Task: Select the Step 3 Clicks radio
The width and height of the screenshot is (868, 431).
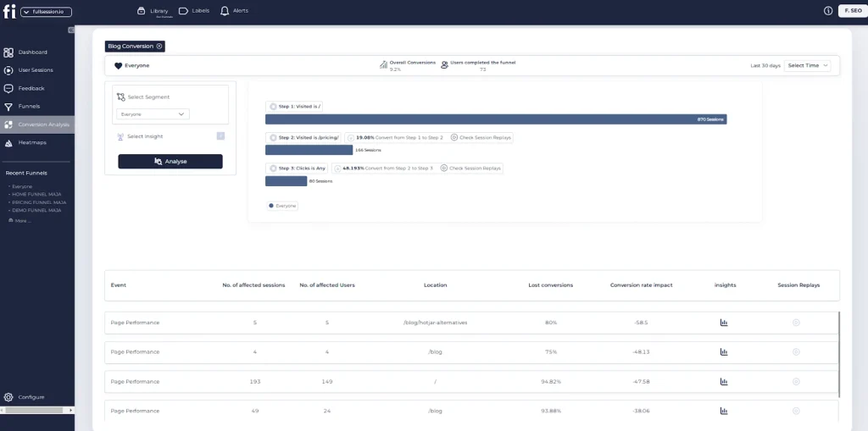Action: point(273,169)
